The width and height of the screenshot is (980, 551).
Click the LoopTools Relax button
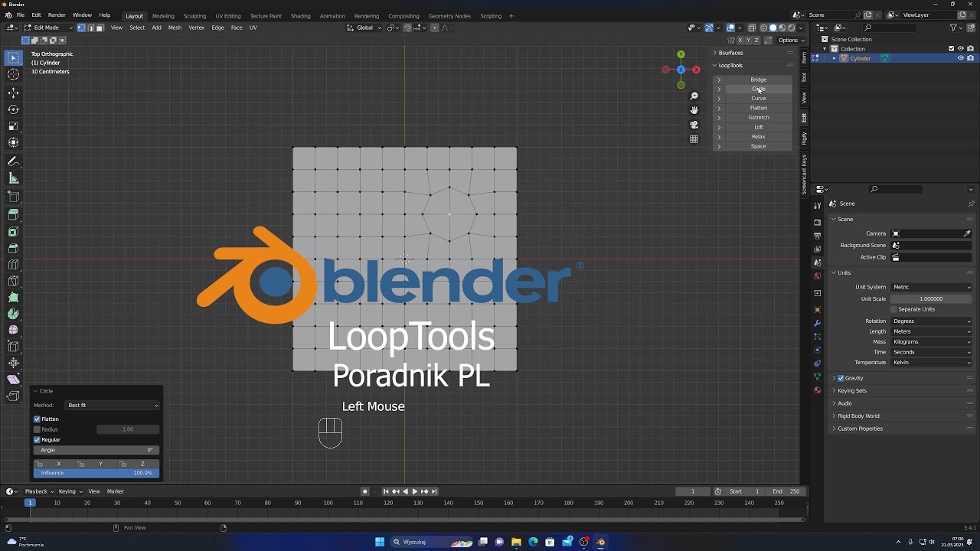(758, 137)
